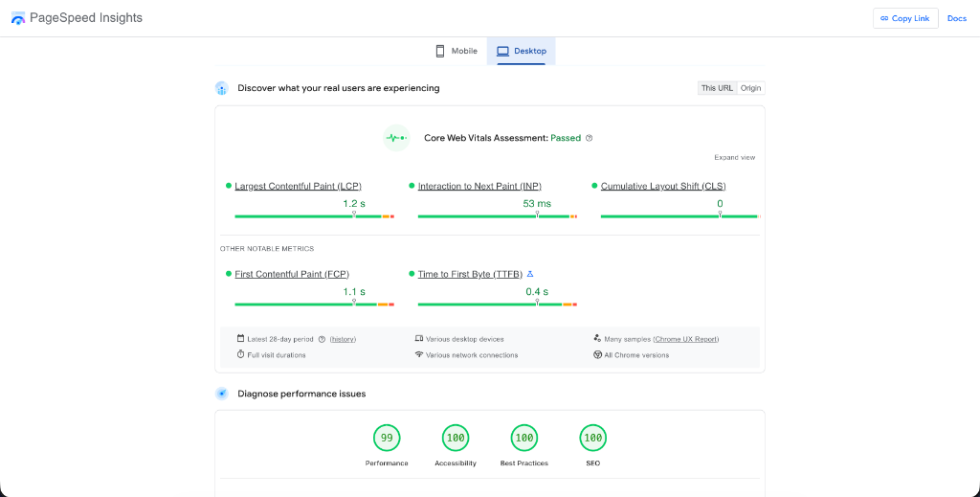Image resolution: width=980 pixels, height=497 pixels.
Task: Switch to the Mobile tab
Action: point(457,52)
